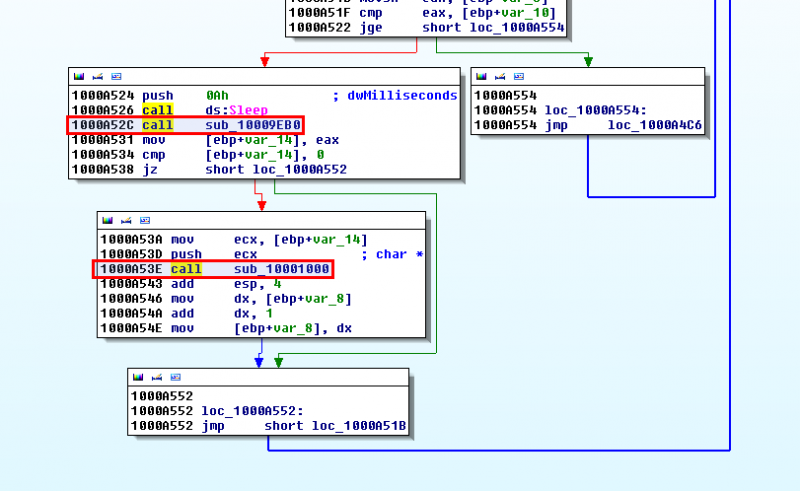The height and width of the screenshot is (491, 800).
Task: Click middle header icon on loc_1000A554 block
Action: (499, 76)
